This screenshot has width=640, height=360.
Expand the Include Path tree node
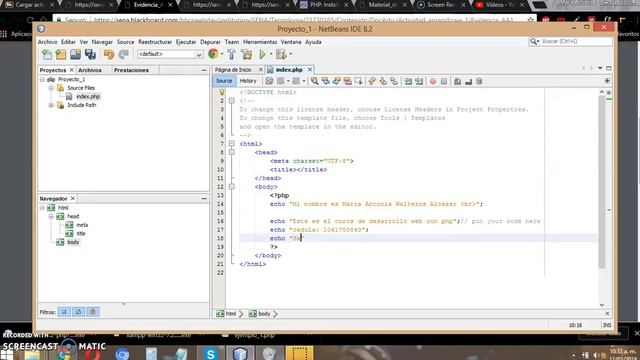[51, 105]
